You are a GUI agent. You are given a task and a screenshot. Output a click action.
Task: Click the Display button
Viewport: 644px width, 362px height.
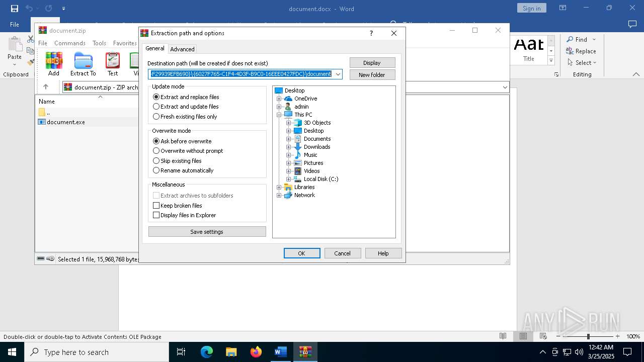372,63
